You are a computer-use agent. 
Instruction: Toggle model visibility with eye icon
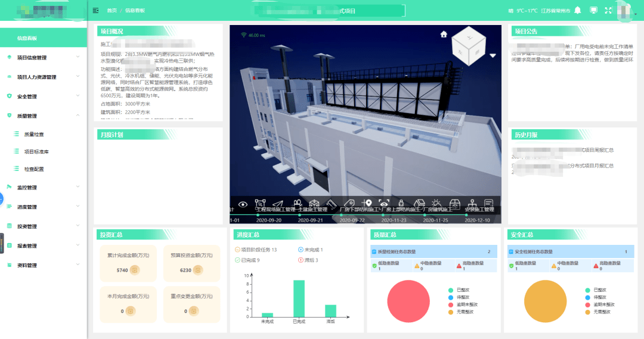tap(243, 204)
